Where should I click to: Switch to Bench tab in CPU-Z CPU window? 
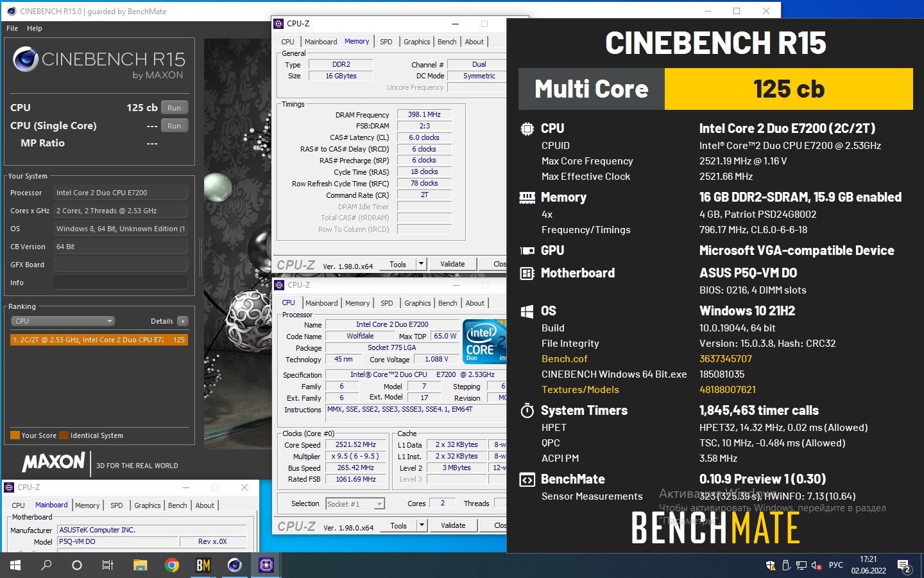point(448,303)
